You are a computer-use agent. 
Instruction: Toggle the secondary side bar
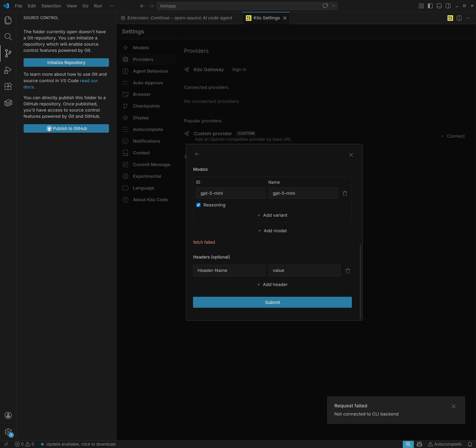click(448, 6)
